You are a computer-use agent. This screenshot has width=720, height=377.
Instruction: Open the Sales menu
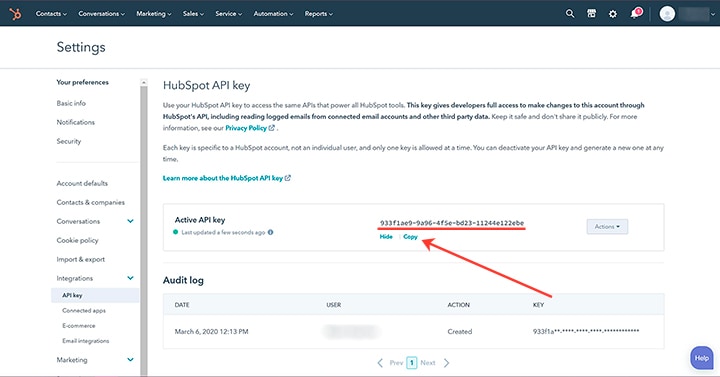193,14
